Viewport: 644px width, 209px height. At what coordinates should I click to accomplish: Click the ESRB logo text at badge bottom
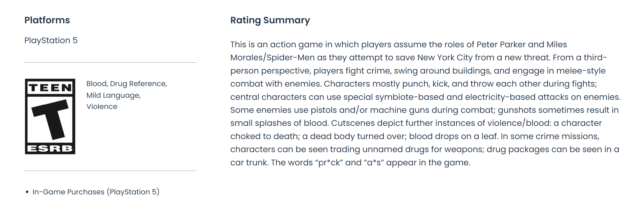pyautogui.click(x=50, y=148)
